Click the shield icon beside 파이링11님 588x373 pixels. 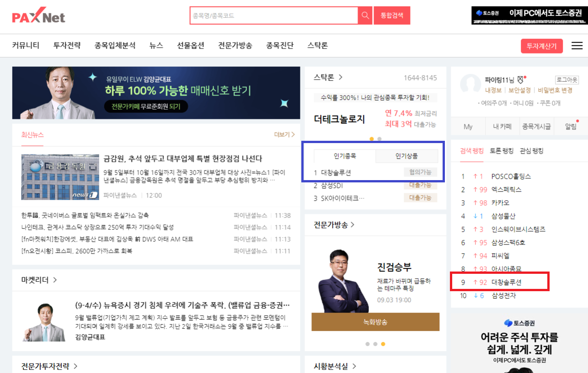click(x=520, y=80)
